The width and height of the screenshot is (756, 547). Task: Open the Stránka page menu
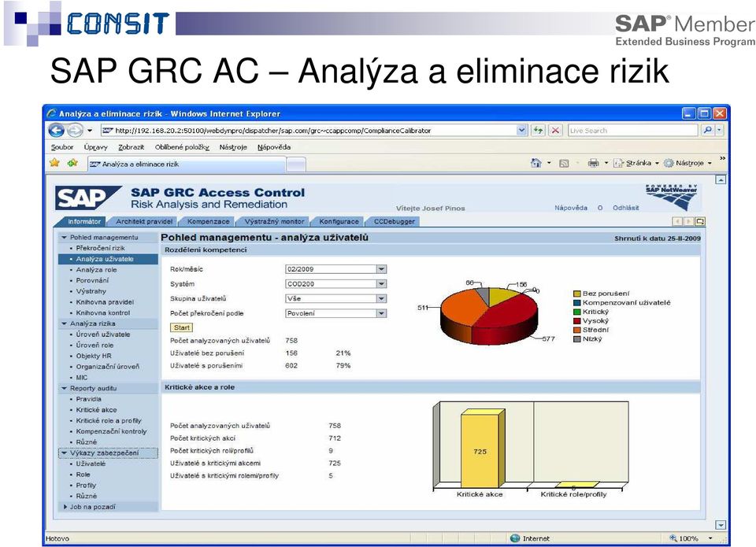[x=636, y=163]
